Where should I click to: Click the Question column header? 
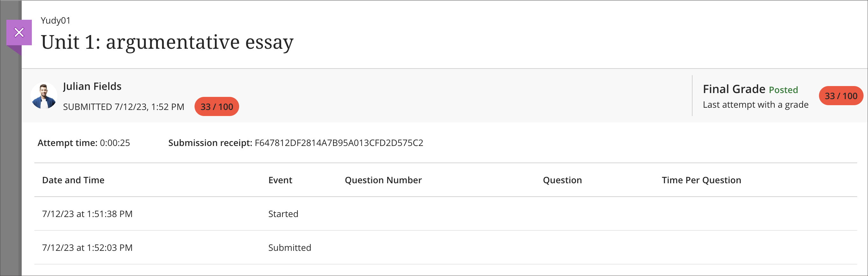(562, 180)
